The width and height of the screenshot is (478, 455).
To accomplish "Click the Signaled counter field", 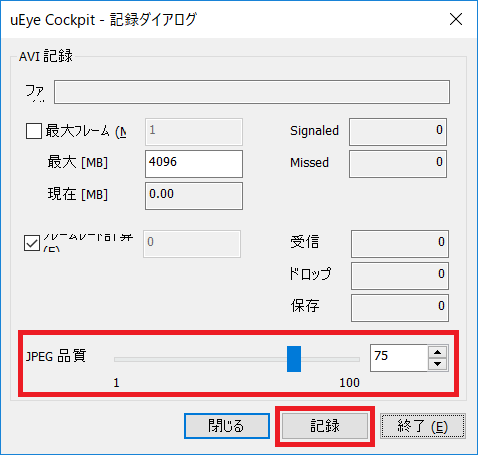I will 398,132.
